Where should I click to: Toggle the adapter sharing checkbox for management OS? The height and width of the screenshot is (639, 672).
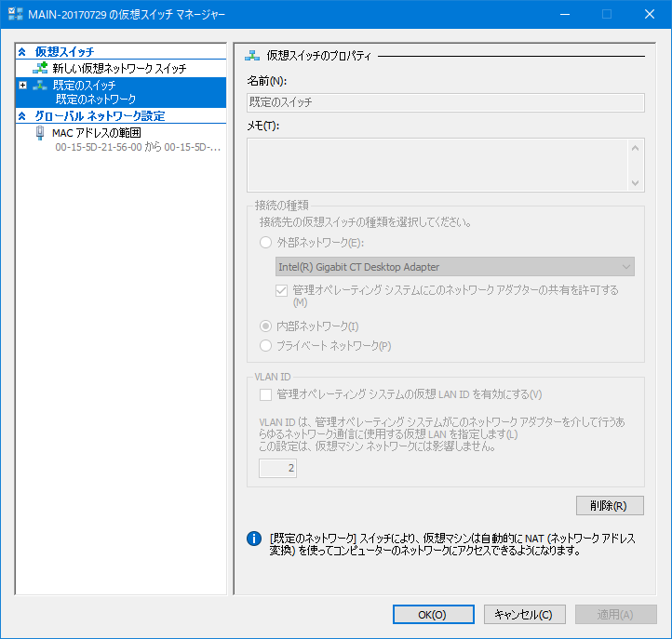point(282,290)
